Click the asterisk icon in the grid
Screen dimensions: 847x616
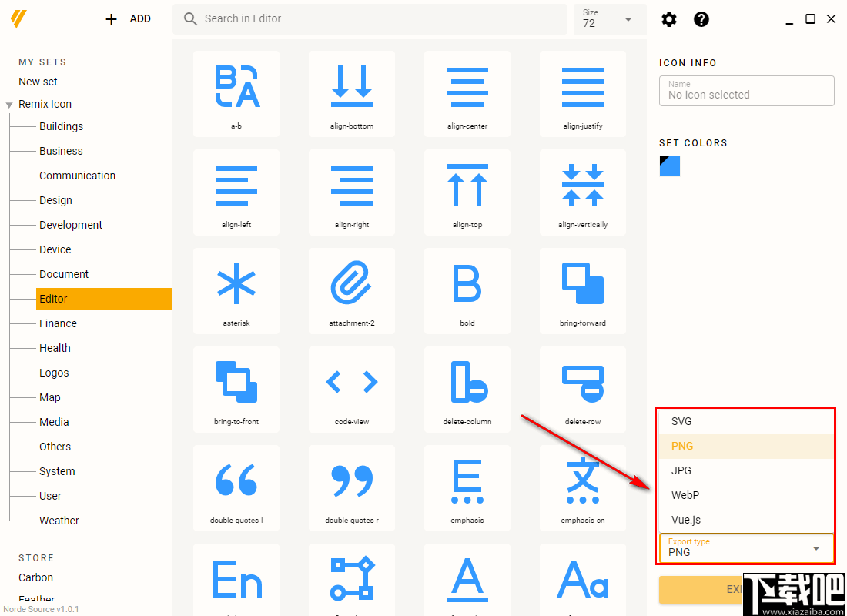(236, 291)
